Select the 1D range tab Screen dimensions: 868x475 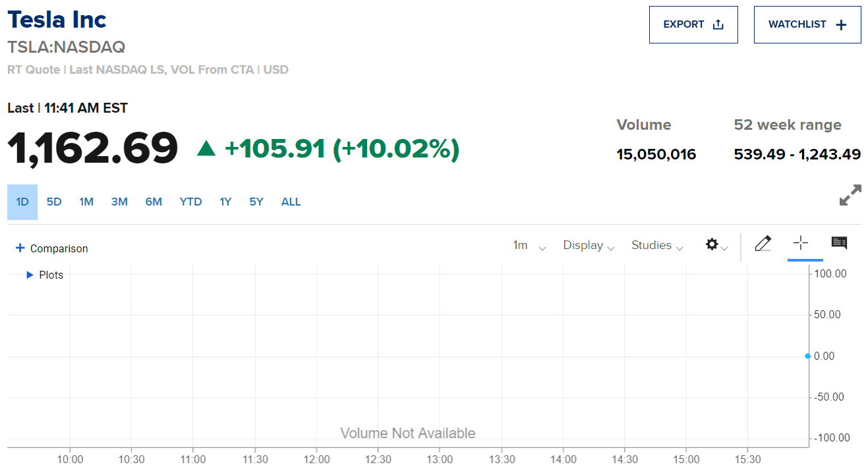coord(22,202)
